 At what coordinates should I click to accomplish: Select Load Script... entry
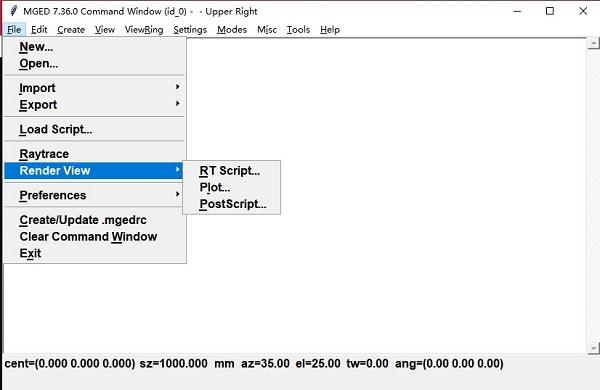pyautogui.click(x=95, y=129)
